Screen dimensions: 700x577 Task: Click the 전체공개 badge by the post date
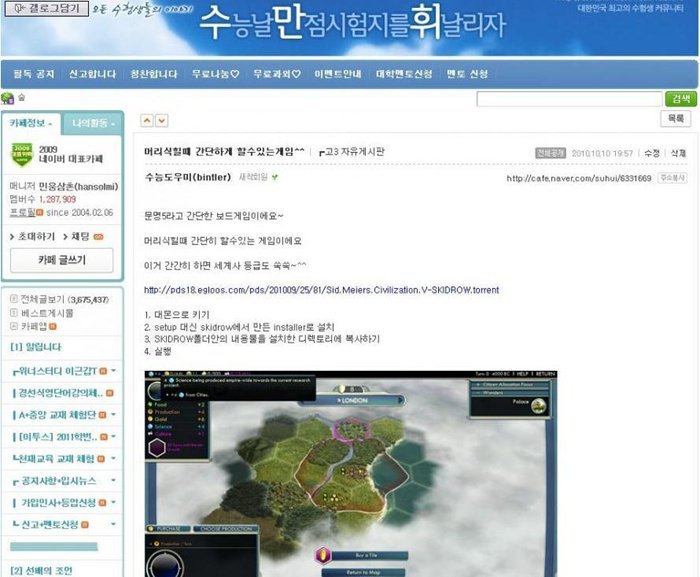550,153
